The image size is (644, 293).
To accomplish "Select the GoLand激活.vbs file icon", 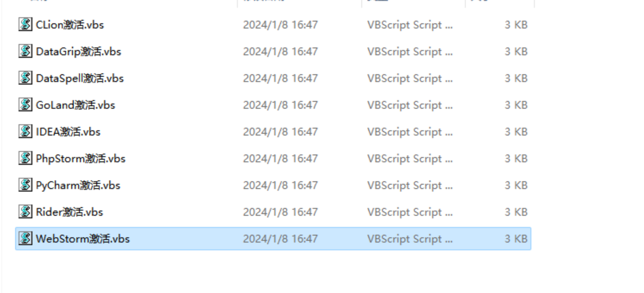I will point(25,105).
